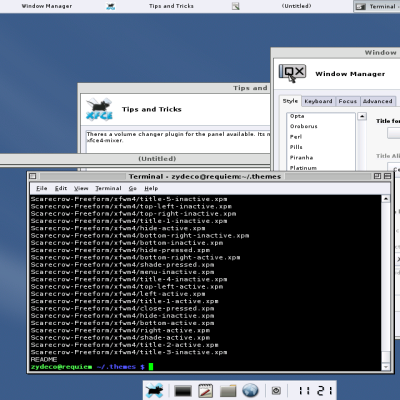Select the Oroborus theme in the list
Image resolution: width=400 pixels, height=400 pixels.
(x=321, y=126)
